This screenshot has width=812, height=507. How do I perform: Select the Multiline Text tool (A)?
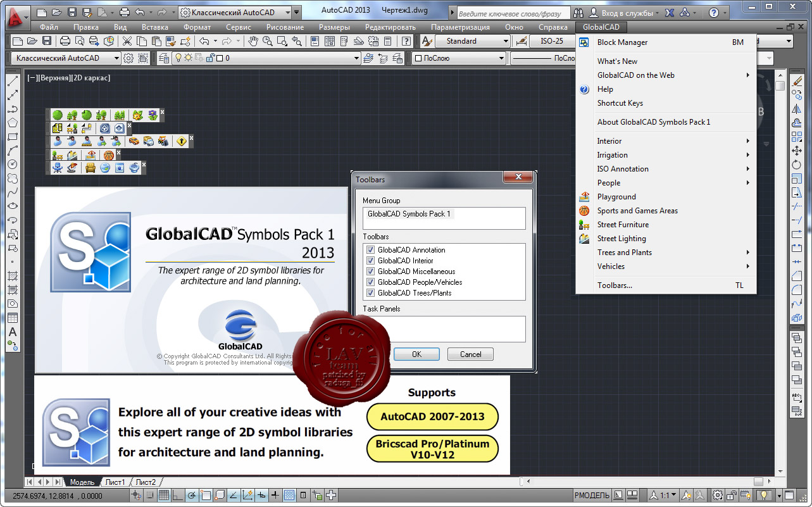(12, 332)
